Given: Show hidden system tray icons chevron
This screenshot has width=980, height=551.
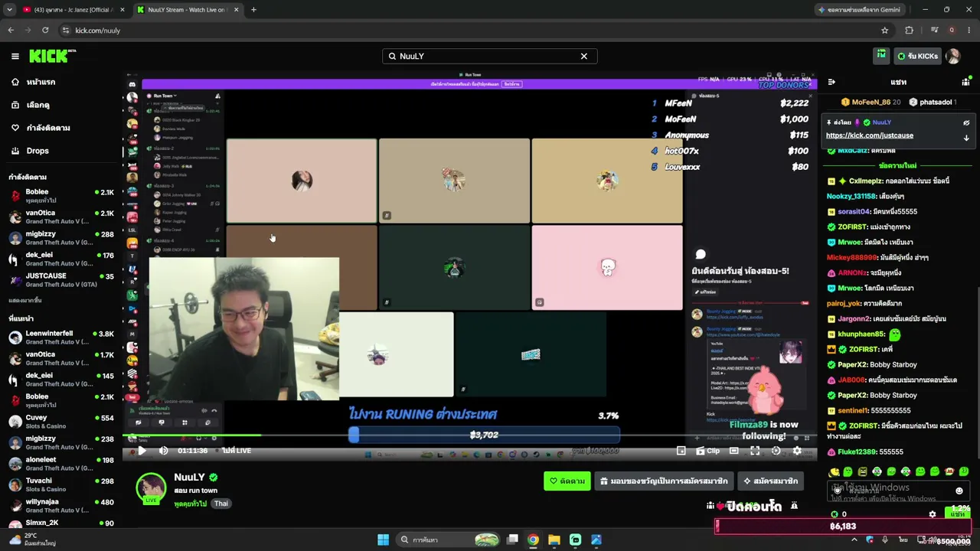Looking at the screenshot, I should pos(854,540).
